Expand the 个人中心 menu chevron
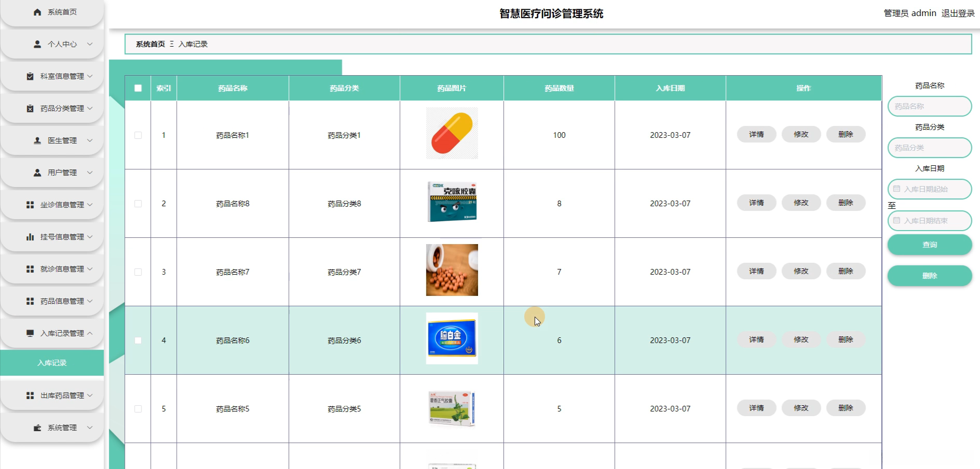Viewport: 980px width, 469px height. (90, 44)
